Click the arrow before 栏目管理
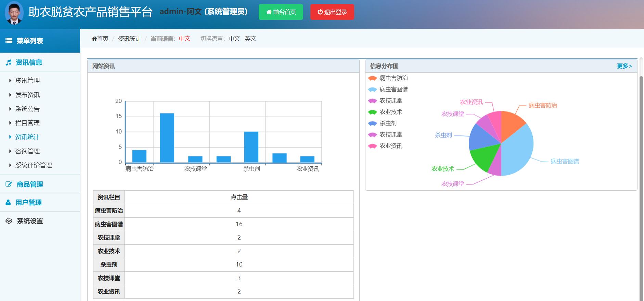644x301 pixels. tap(10, 123)
